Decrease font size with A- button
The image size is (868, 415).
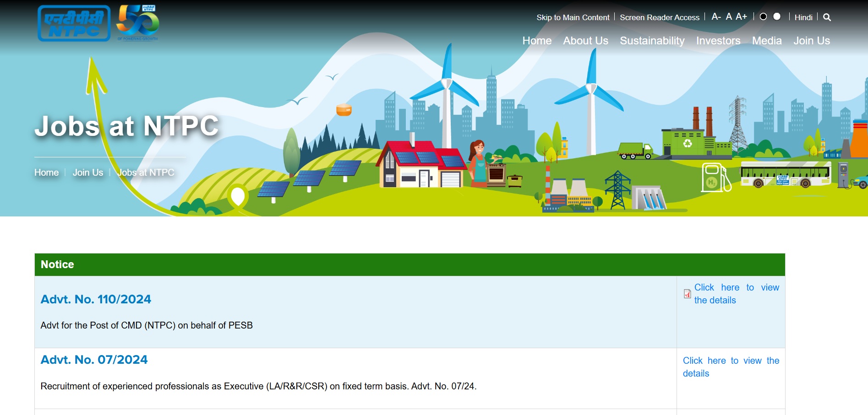click(716, 17)
